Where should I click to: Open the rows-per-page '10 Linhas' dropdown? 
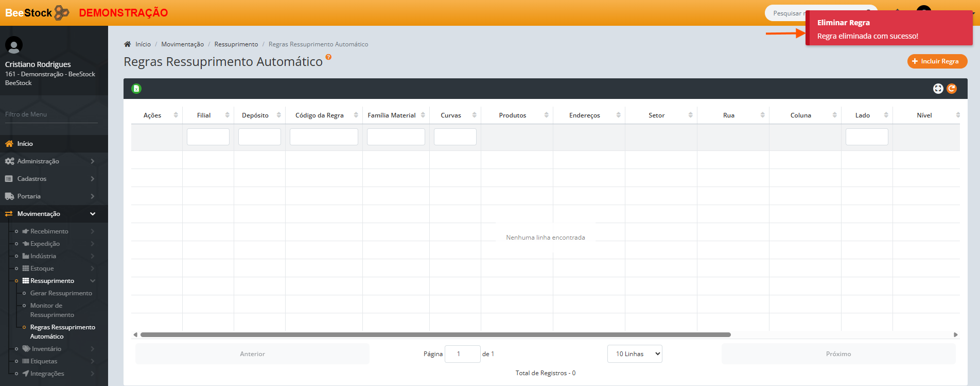[x=635, y=354]
